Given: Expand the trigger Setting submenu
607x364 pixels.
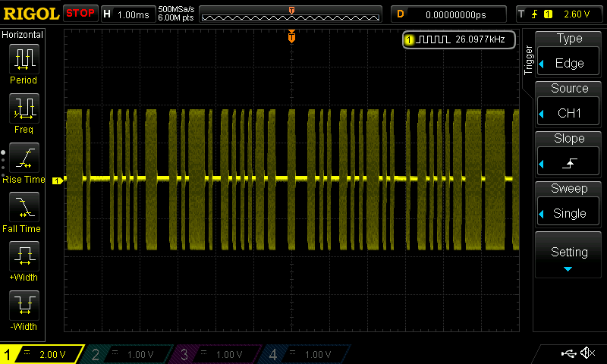Looking at the screenshot, I should [x=568, y=256].
